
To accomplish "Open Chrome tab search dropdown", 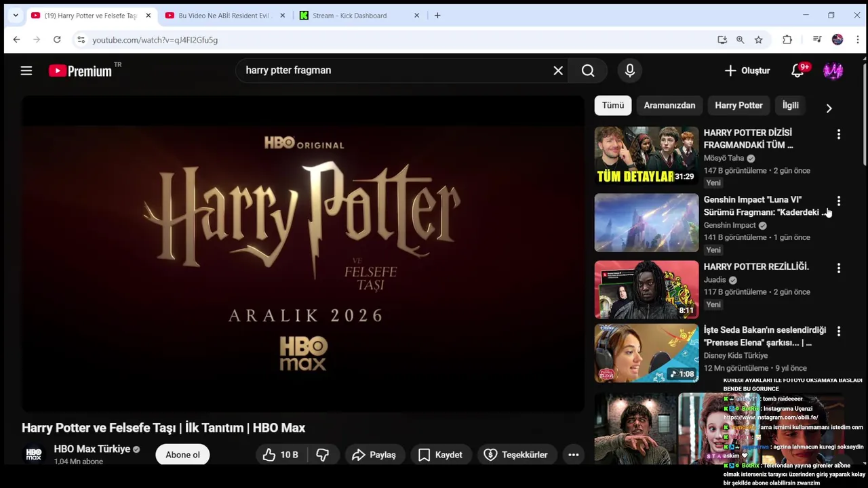I will tap(16, 16).
